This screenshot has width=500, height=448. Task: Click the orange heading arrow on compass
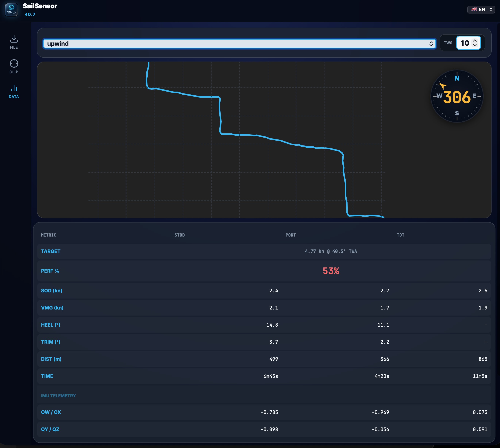[x=443, y=86]
